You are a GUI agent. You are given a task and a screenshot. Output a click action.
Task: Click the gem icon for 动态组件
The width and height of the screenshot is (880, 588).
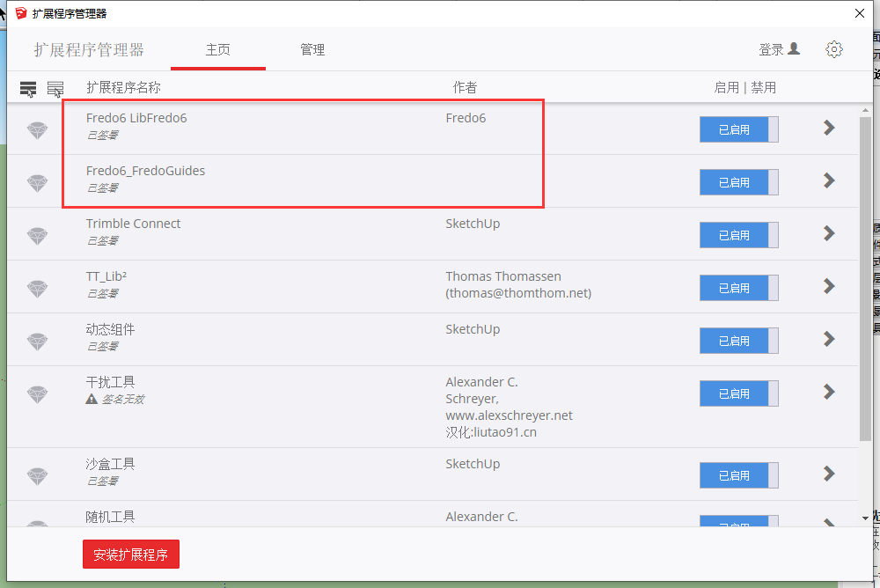[x=38, y=342]
